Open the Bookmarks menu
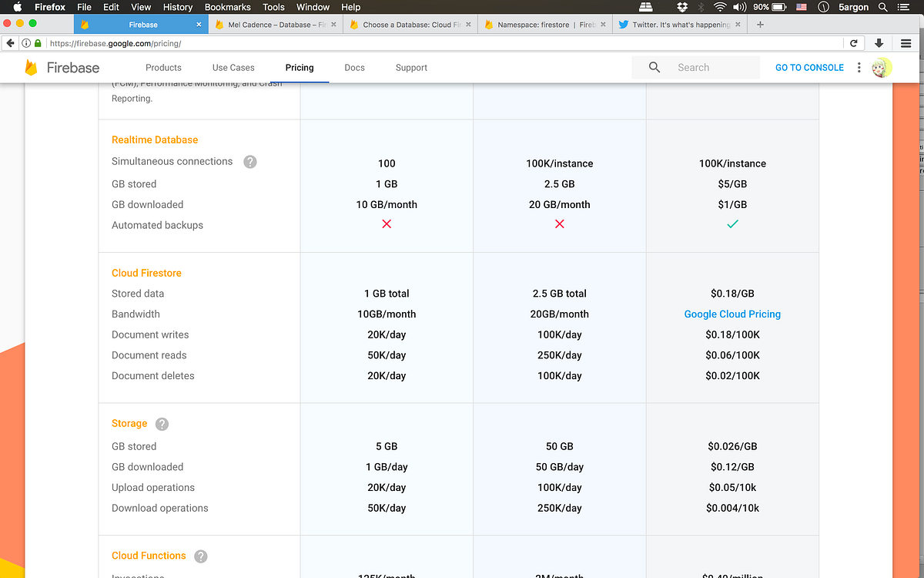The image size is (924, 578). (x=228, y=7)
